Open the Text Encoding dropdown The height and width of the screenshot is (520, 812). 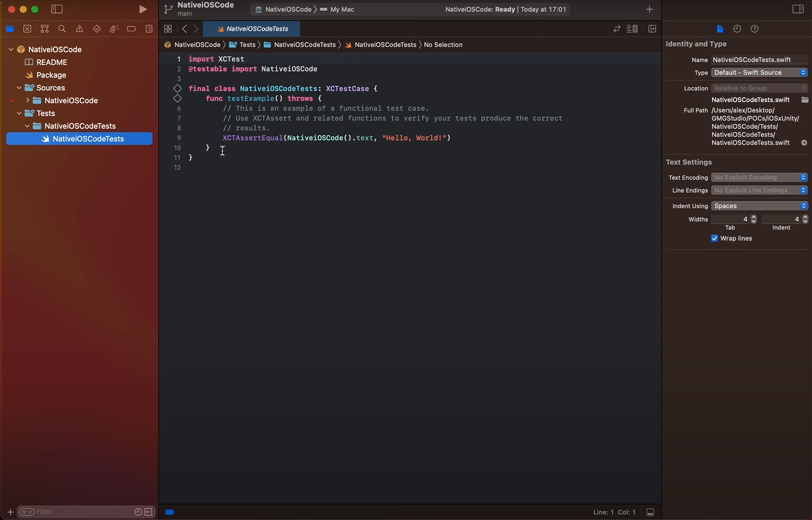(x=759, y=177)
